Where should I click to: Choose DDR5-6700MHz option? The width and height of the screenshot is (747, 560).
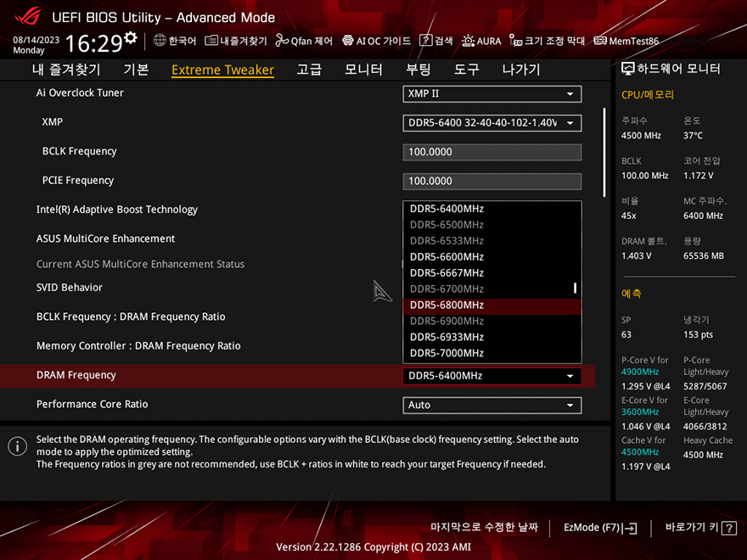click(492, 289)
